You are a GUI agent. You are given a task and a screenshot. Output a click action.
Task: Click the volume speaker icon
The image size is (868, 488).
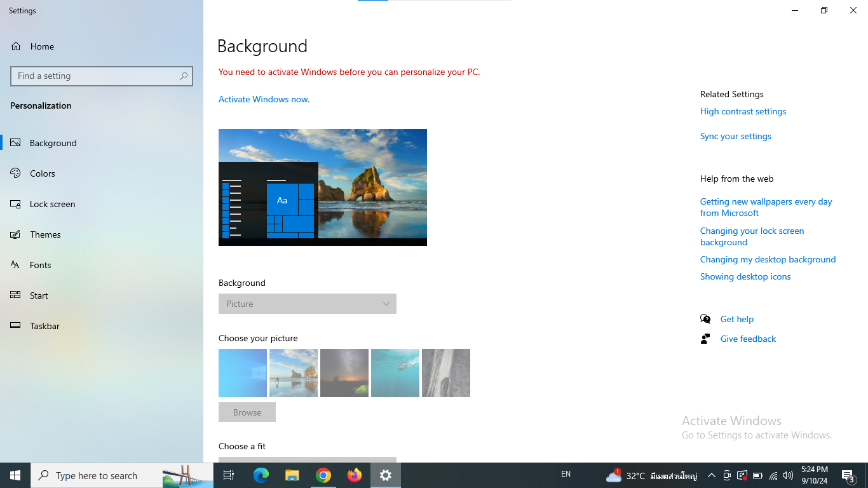click(x=788, y=475)
